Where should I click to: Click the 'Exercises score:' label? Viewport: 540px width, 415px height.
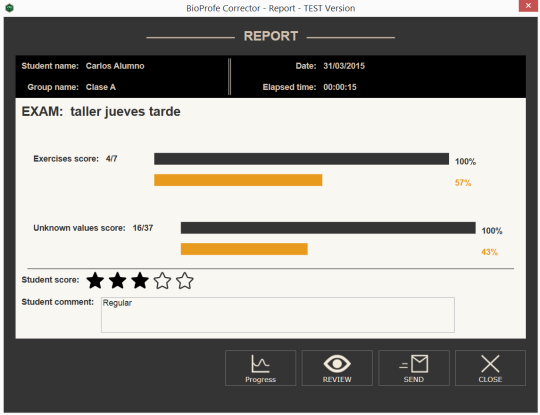coord(66,159)
